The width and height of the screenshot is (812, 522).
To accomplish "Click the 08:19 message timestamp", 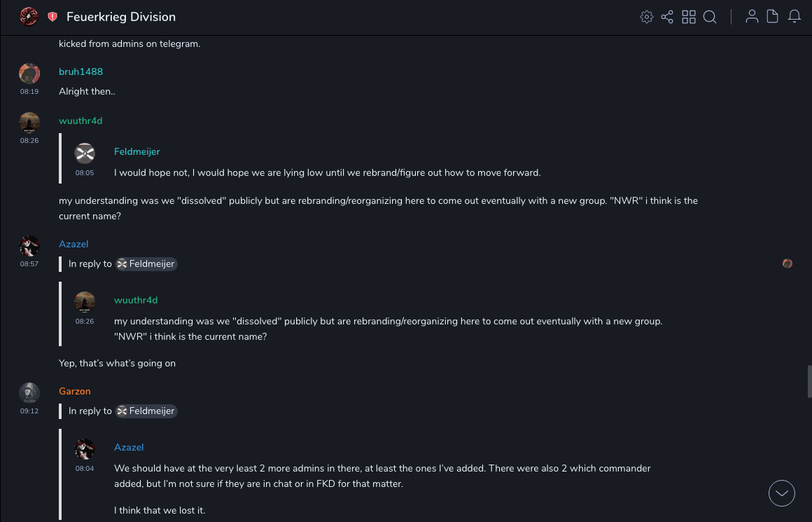I will click(29, 92).
